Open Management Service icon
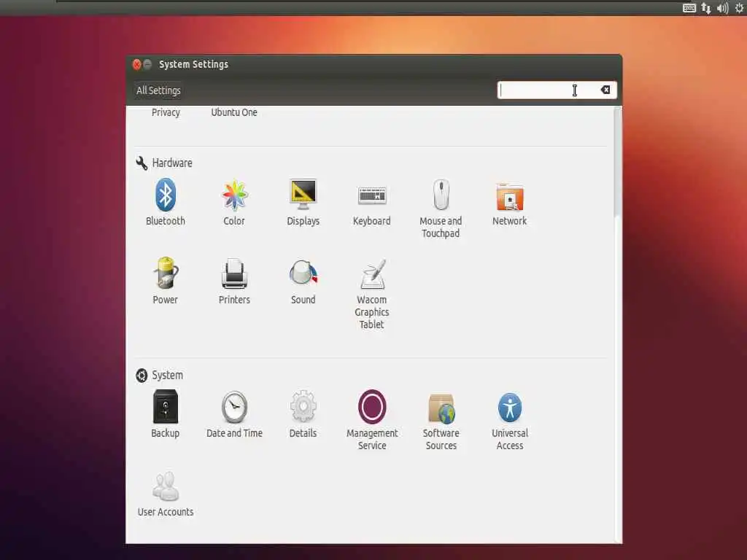The height and width of the screenshot is (560, 747). [x=372, y=407]
